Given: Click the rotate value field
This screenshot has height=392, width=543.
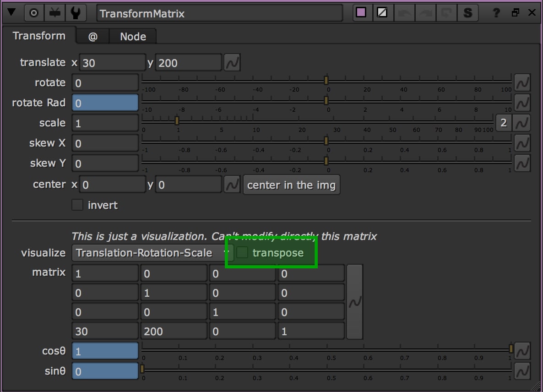Looking at the screenshot, I should 105,83.
